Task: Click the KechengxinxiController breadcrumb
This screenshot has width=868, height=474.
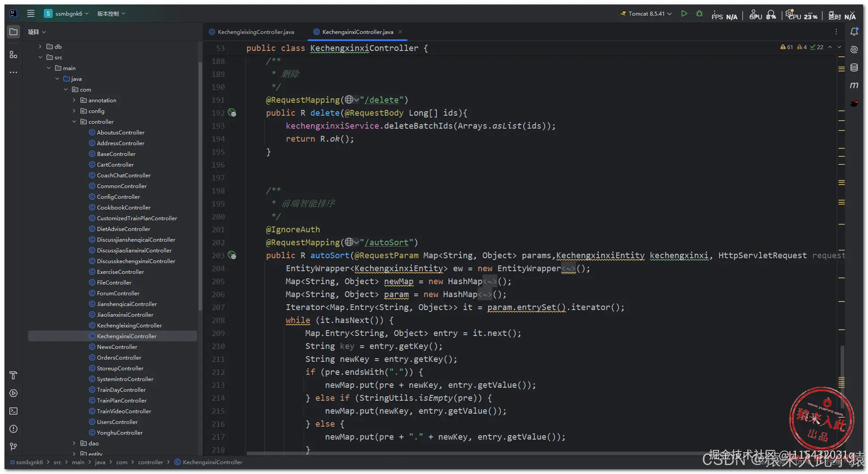Action: pyautogui.click(x=208, y=462)
